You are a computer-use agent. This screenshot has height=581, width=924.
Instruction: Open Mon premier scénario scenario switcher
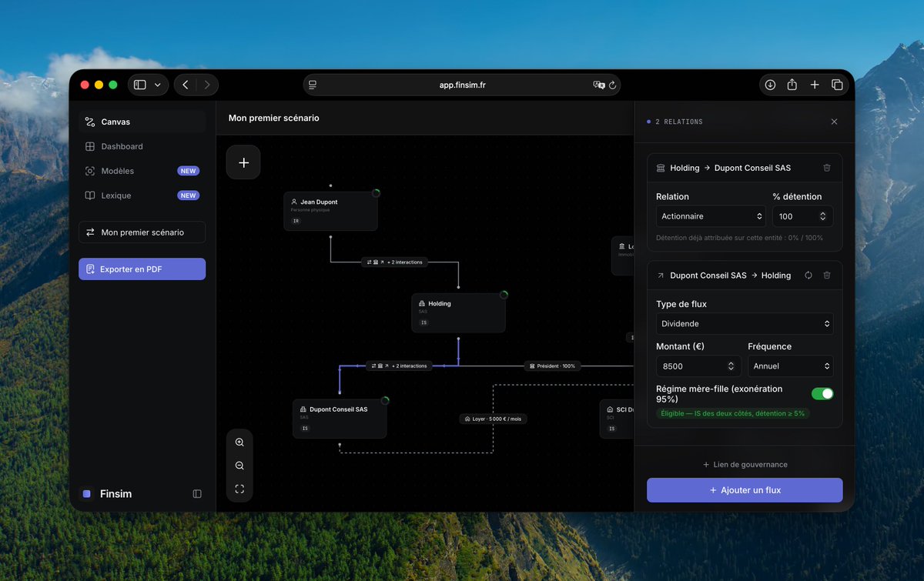(142, 232)
